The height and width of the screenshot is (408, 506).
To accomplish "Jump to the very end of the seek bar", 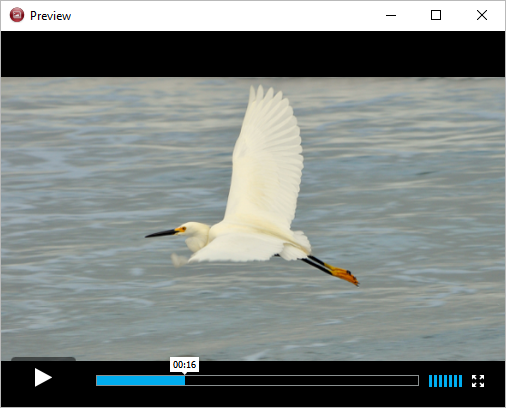I will point(417,380).
